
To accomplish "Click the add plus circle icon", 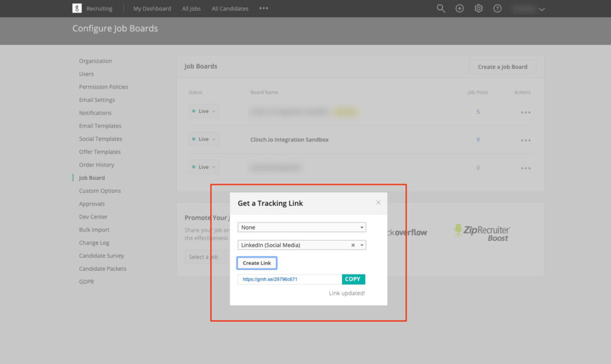I will point(459,8).
